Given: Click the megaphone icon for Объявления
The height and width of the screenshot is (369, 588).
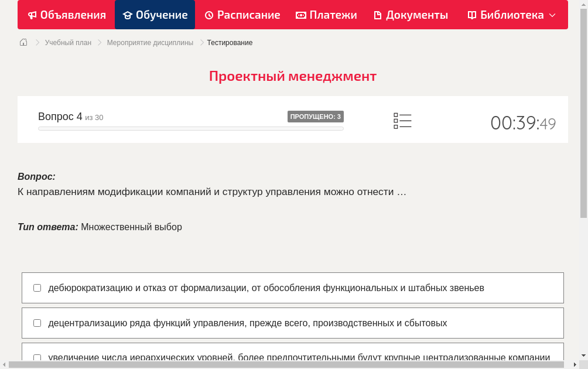Looking at the screenshot, I should (32, 15).
